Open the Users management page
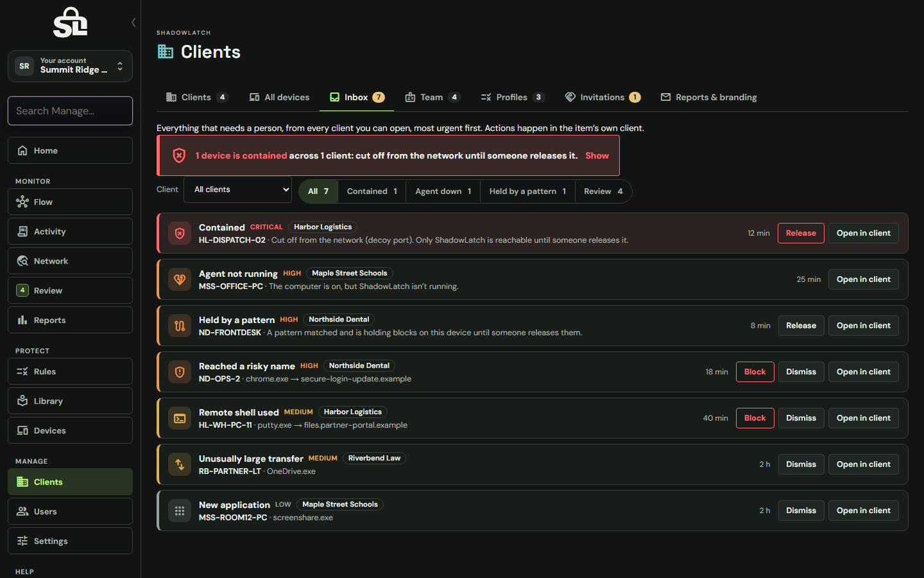Image resolution: width=924 pixels, height=578 pixels. (70, 511)
